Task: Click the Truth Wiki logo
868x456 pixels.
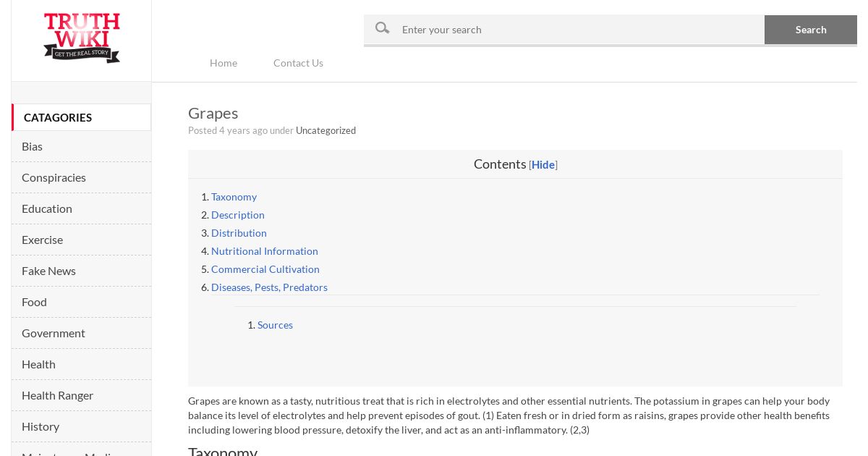Action: (82, 38)
